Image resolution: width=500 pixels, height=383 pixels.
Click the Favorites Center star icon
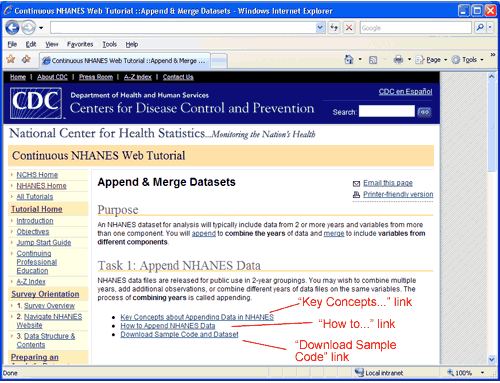click(x=11, y=59)
